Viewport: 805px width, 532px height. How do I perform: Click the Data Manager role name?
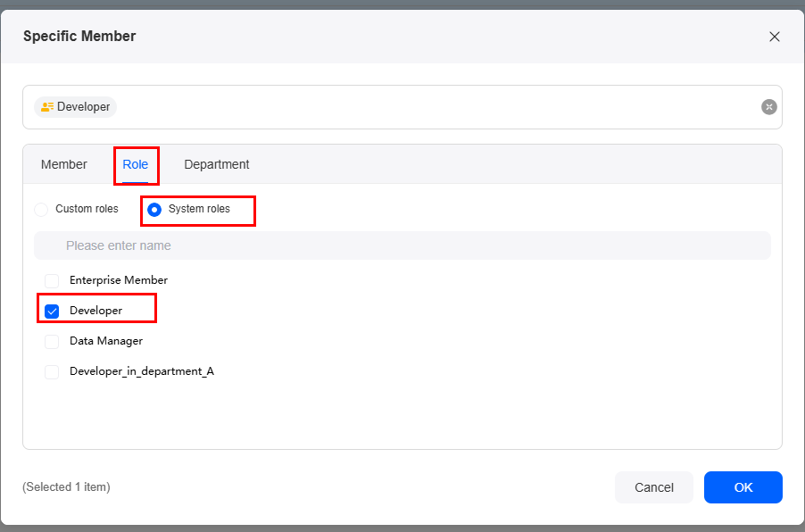coord(106,341)
